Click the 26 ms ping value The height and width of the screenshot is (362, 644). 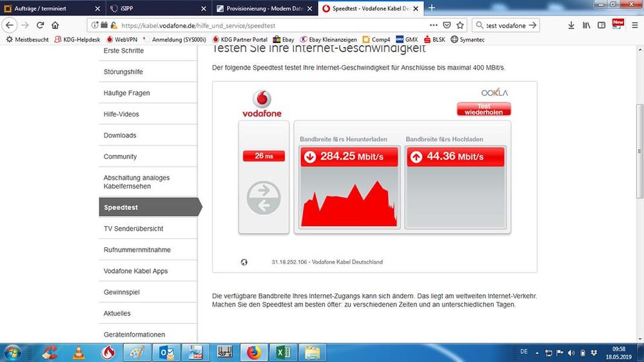pyautogui.click(x=264, y=156)
